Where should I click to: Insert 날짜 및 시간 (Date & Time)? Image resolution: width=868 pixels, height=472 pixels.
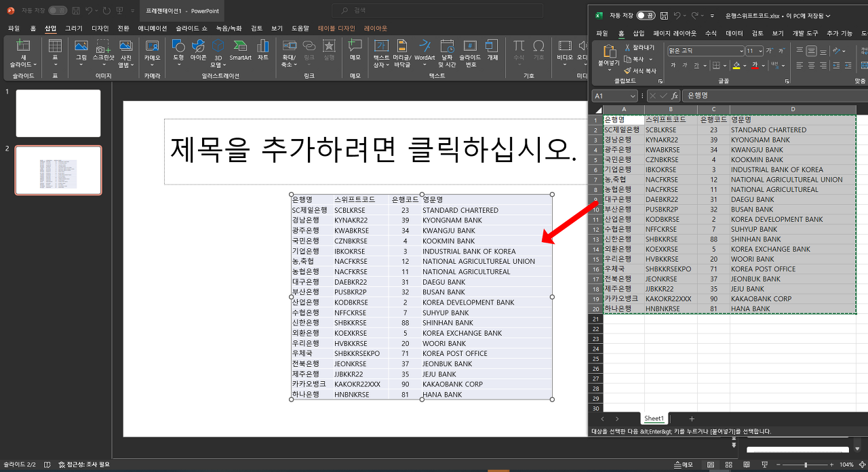coord(447,53)
